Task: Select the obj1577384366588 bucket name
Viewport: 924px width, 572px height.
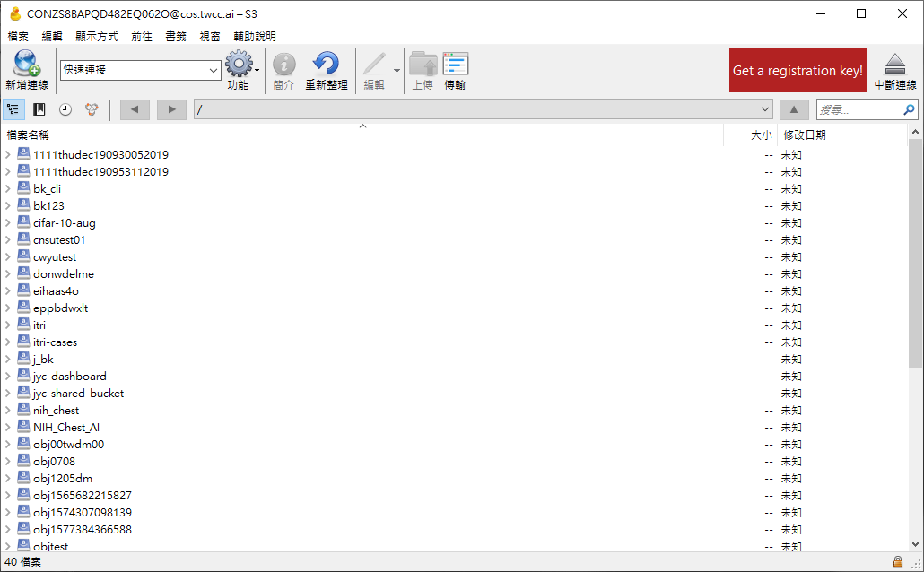Action: click(x=83, y=530)
